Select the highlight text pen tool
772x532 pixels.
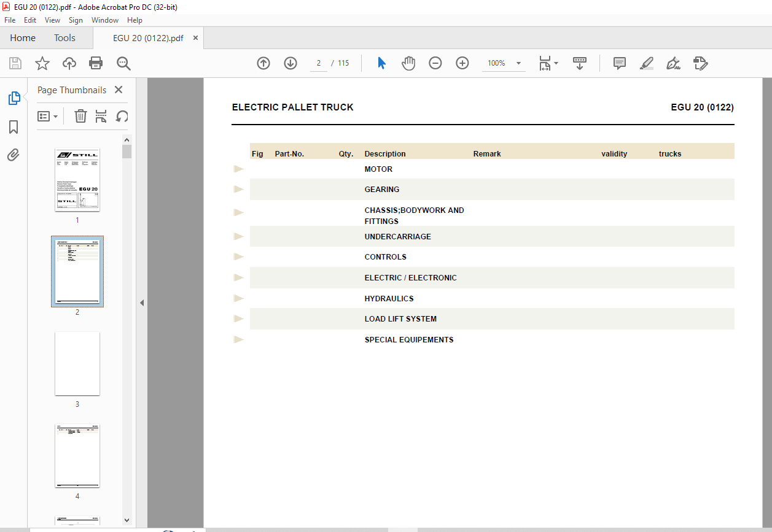[646, 63]
